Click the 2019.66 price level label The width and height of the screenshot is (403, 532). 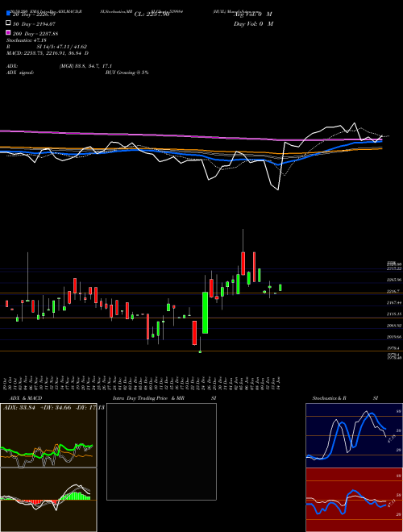[x=394, y=337]
